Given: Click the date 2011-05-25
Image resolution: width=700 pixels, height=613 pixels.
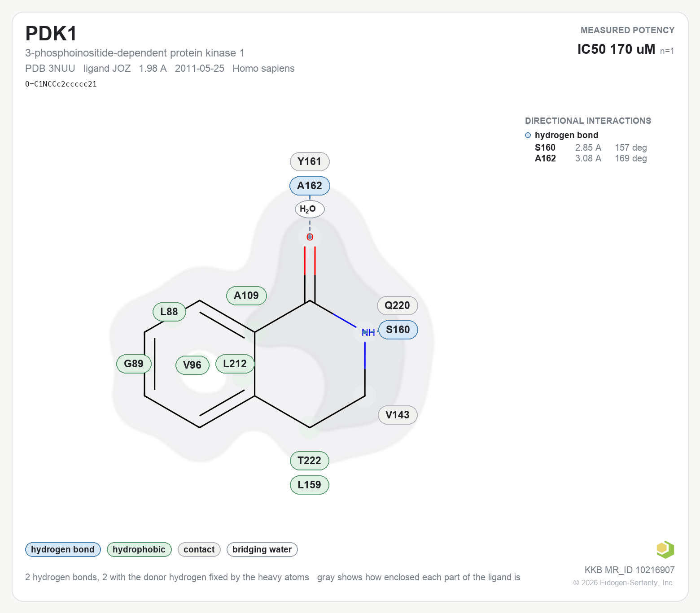Looking at the screenshot, I should pyautogui.click(x=200, y=68).
